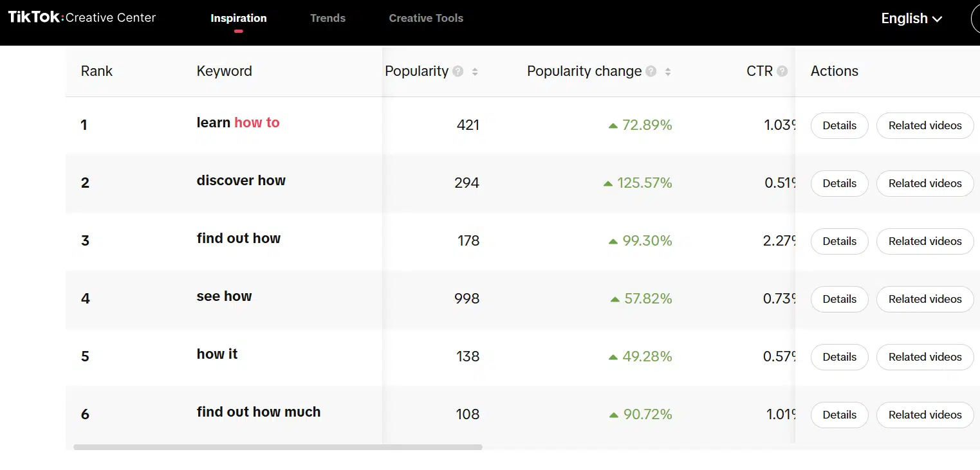Open the English language dropdown
Image resolution: width=980 pixels, height=470 pixels.
[x=911, y=19]
